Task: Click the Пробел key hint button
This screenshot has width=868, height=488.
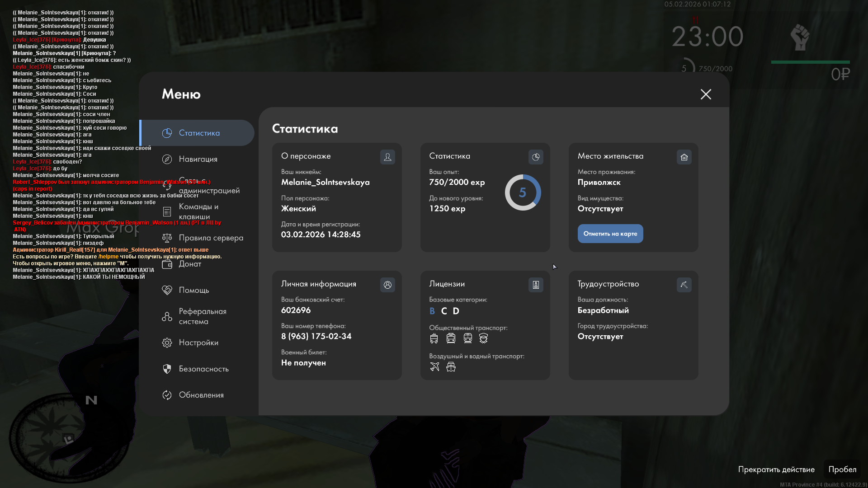Action: [842, 469]
